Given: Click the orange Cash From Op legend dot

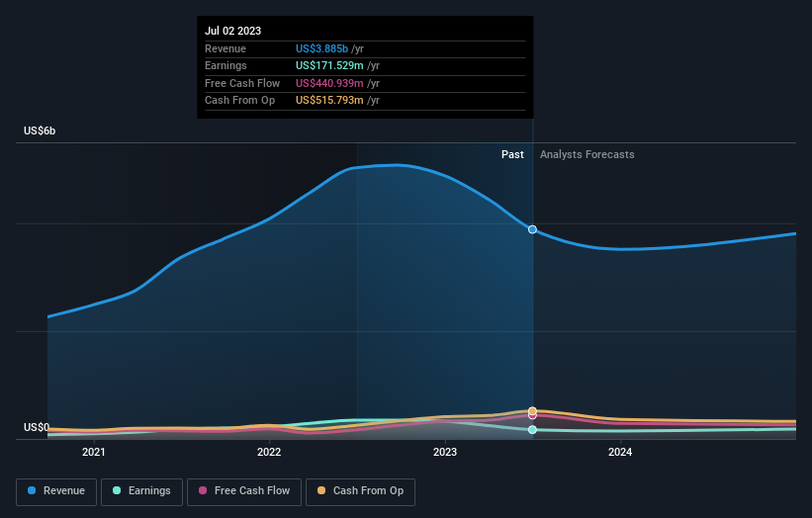Looking at the screenshot, I should coord(321,490).
